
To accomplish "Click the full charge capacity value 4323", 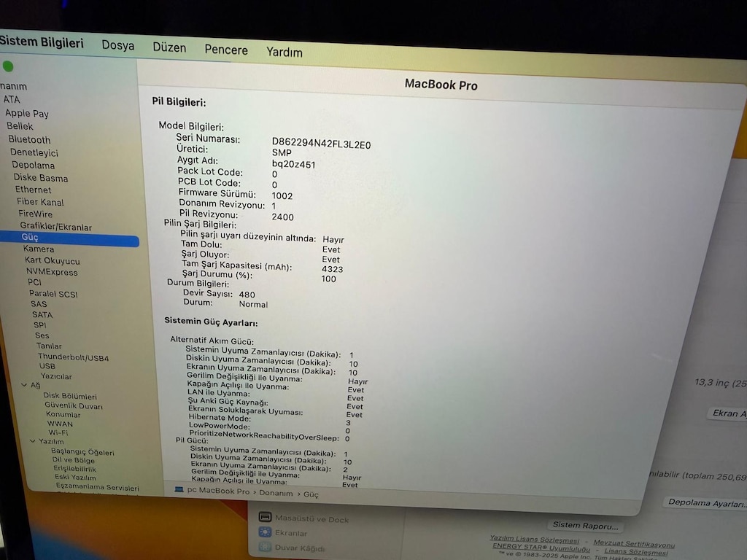I will pos(333,269).
